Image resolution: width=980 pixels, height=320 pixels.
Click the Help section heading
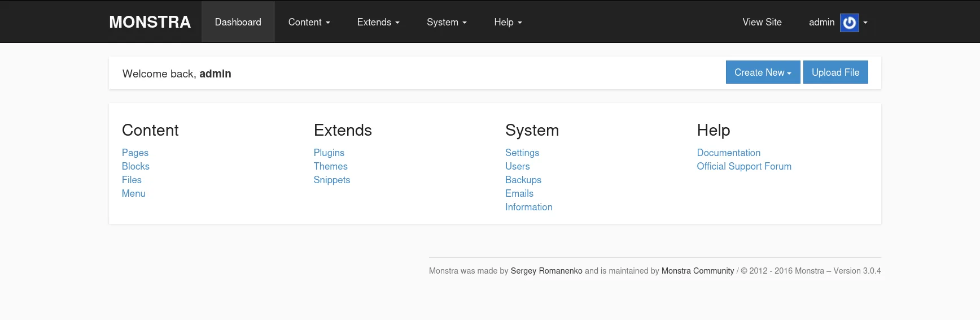tap(714, 130)
